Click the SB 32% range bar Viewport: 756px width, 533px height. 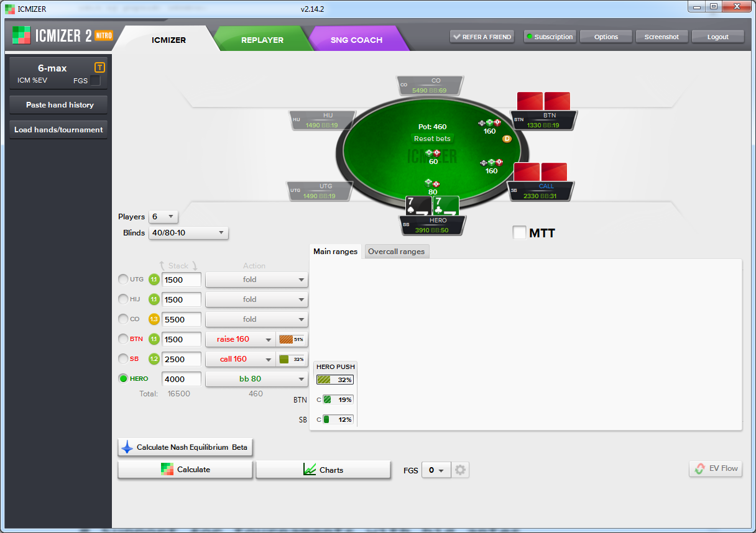(x=292, y=359)
